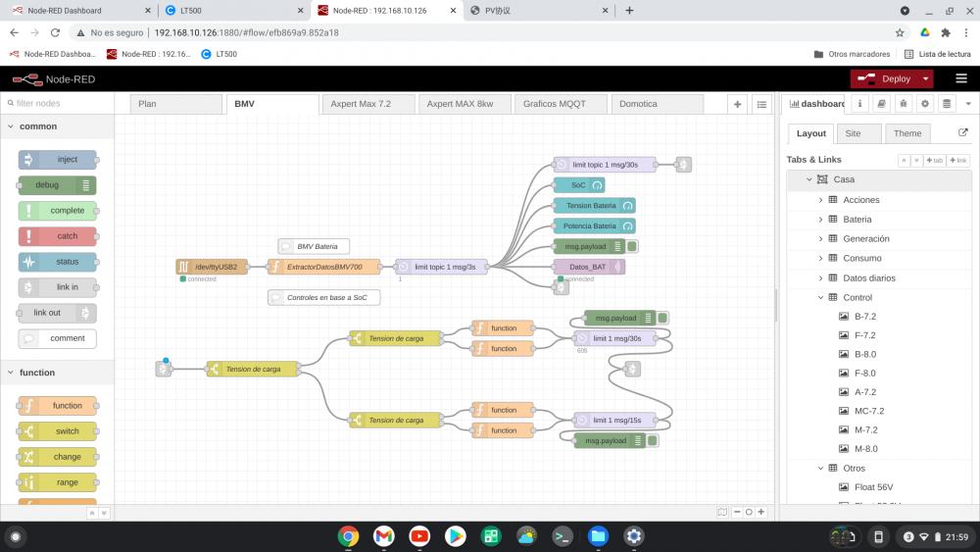Switch to the Plan flow tab
The width and height of the screenshot is (980, 552).
pos(176,104)
